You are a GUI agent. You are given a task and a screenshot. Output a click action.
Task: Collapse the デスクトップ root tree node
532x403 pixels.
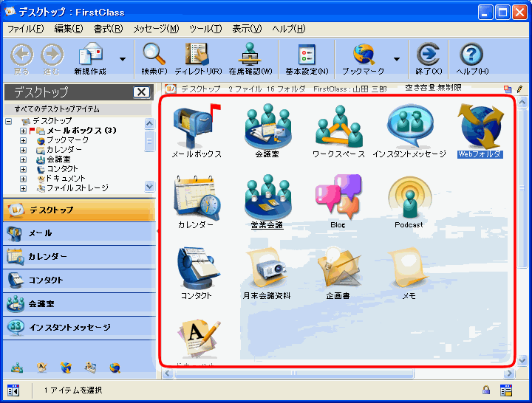click(8, 121)
